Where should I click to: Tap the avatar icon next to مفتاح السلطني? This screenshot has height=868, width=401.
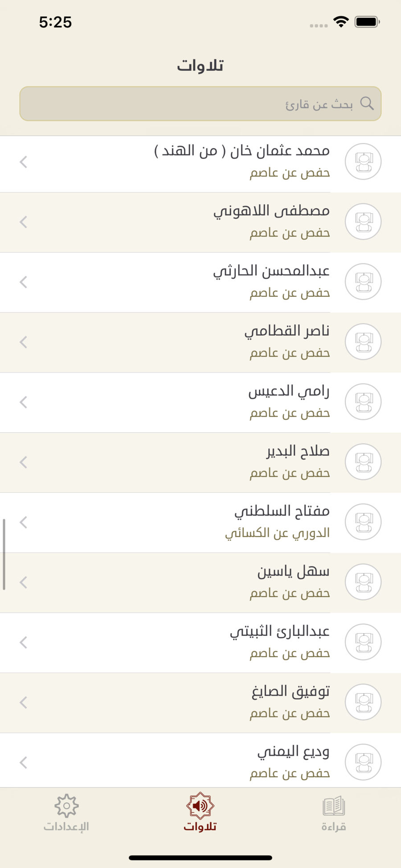coord(363,522)
